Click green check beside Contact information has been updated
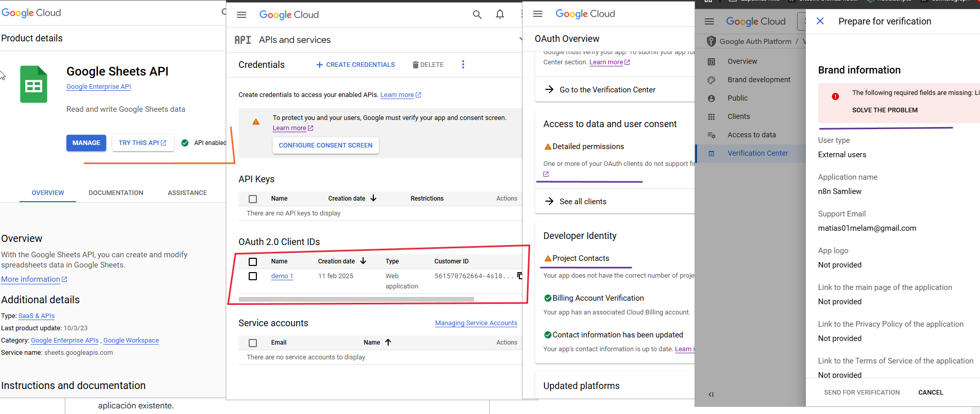 (x=547, y=335)
